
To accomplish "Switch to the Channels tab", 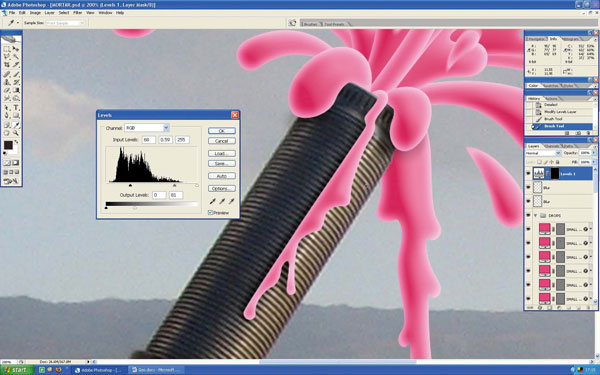I will (552, 146).
